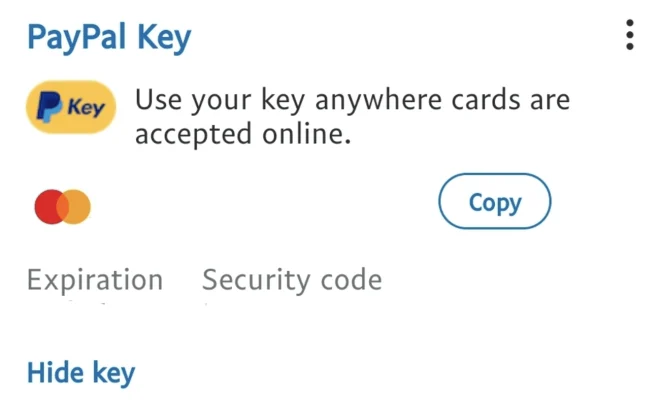Tap the word Key inside the yellow badge
Viewport: 660px width, 400px height.
[86, 108]
